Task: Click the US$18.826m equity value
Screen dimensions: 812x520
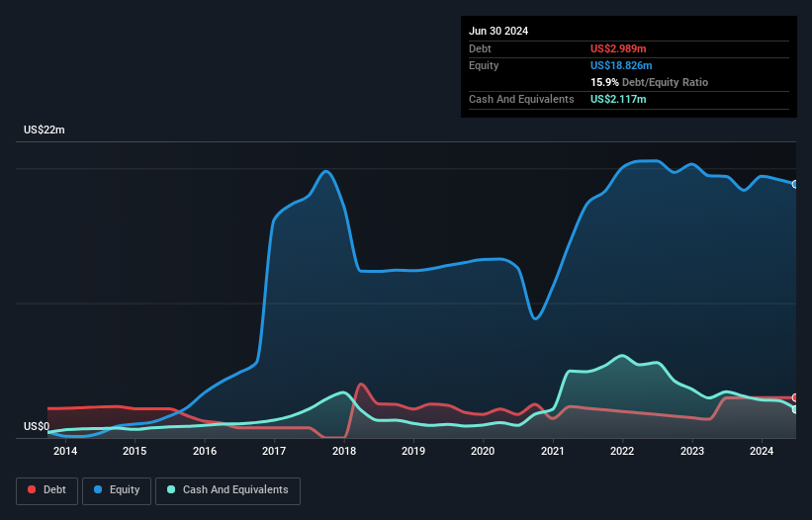Action: coord(621,65)
